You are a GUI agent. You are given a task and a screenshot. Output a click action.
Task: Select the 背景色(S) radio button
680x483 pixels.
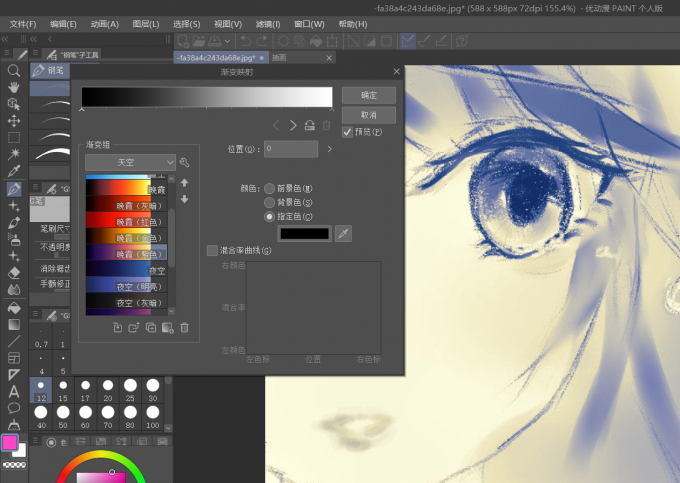(269, 202)
